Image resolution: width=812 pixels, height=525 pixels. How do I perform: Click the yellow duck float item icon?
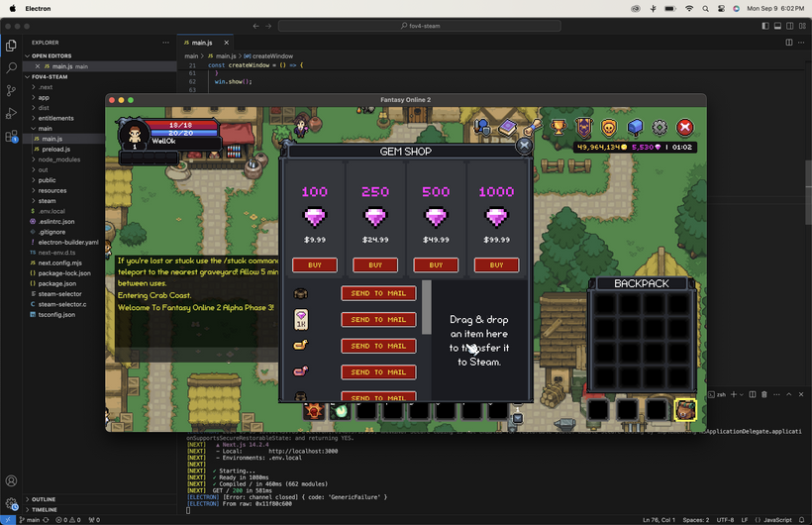click(301, 345)
